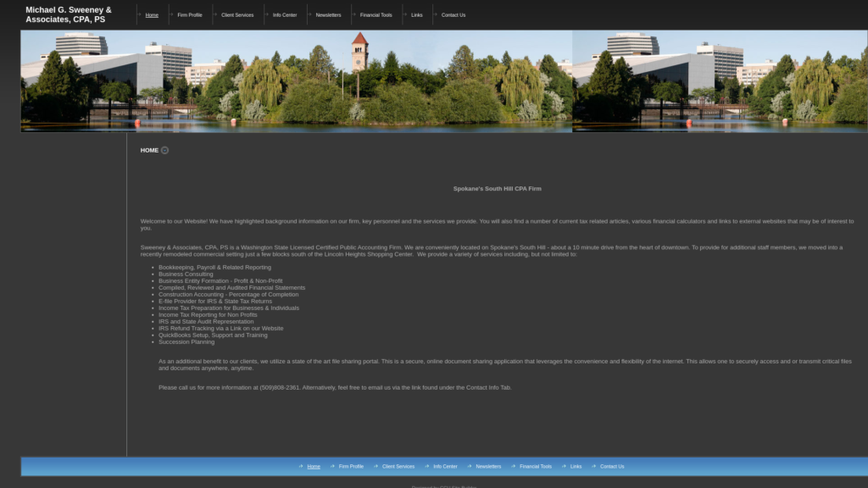Click the underlined Home link in top navigation
This screenshot has height=488, width=868.
click(x=152, y=15)
